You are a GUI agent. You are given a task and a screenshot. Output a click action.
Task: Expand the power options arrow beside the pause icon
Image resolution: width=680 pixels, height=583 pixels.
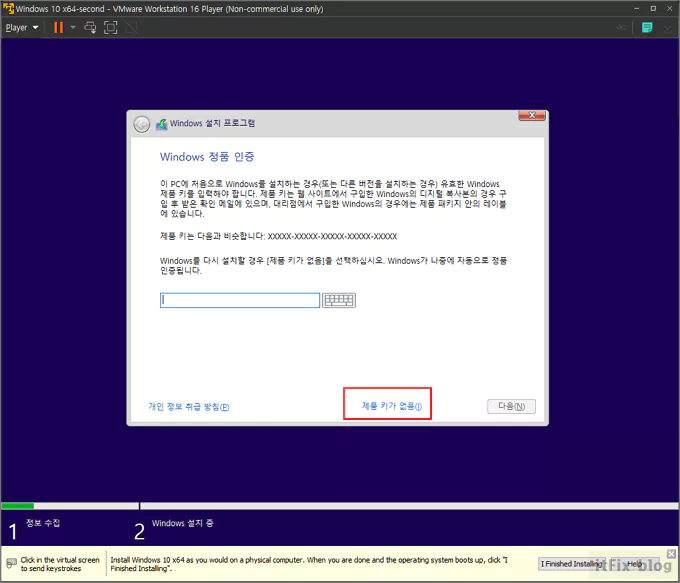click(73, 28)
